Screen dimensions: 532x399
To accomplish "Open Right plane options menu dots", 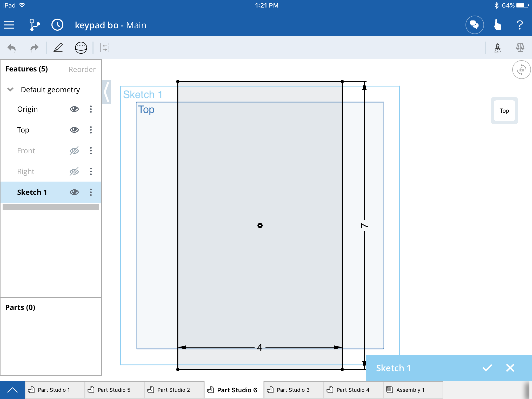I will tap(91, 171).
